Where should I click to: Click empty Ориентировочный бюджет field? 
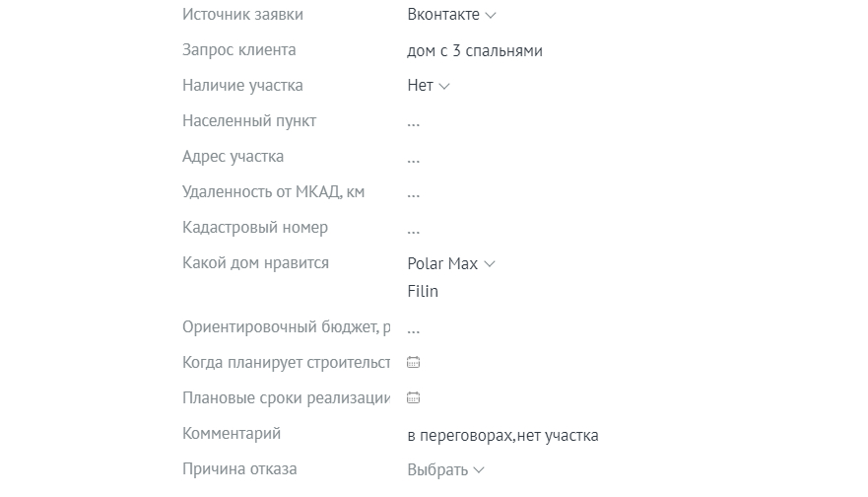[x=414, y=328]
